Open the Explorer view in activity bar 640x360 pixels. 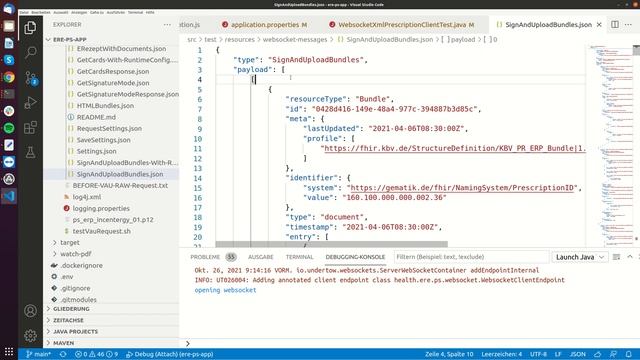coord(30,28)
